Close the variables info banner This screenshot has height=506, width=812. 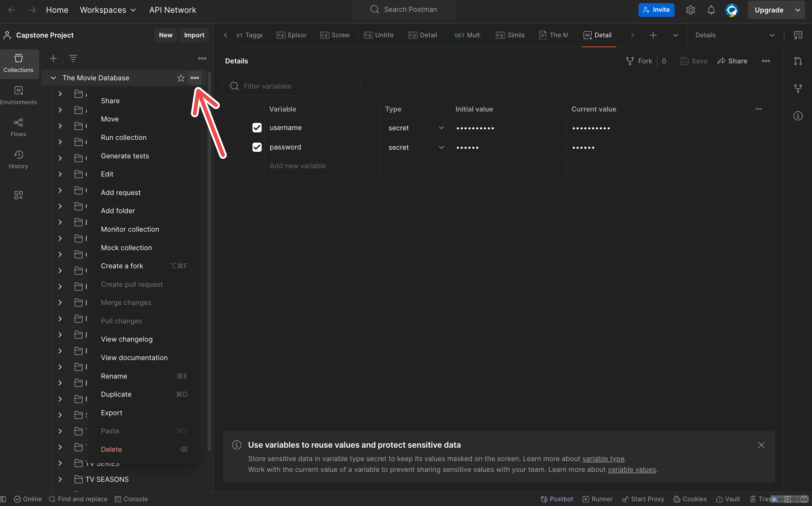(x=761, y=445)
